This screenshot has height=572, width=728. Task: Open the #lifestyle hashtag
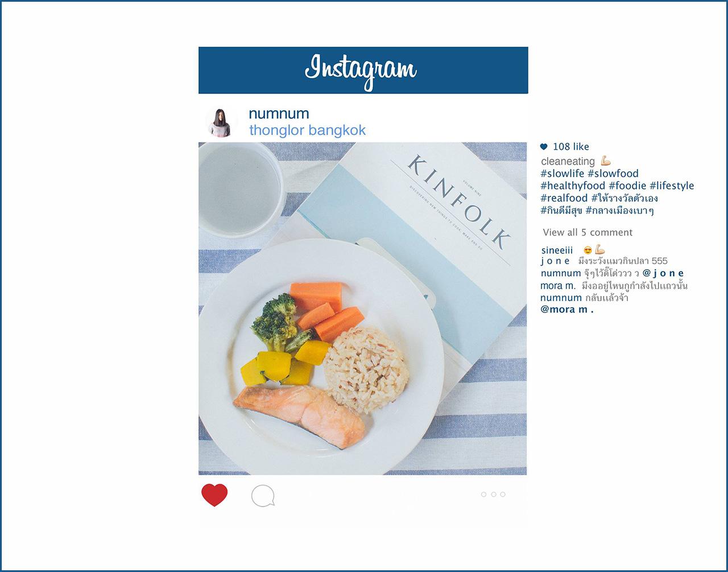[672, 186]
